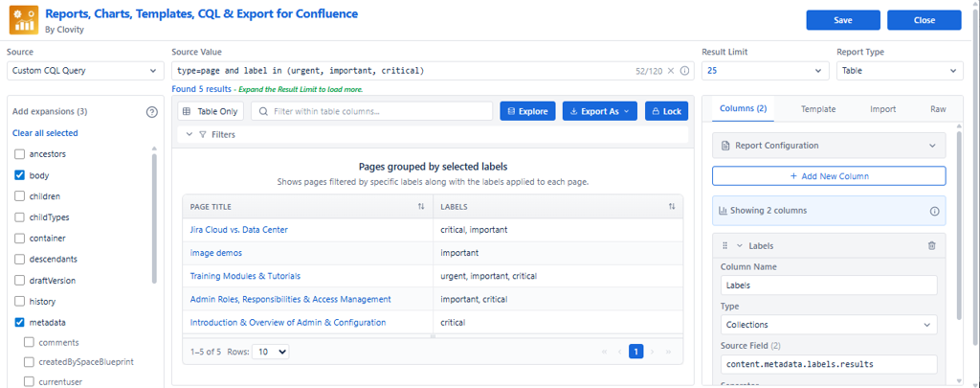The height and width of the screenshot is (388, 980).
Task: Click the Column Name field containing Labels
Action: 829,285
